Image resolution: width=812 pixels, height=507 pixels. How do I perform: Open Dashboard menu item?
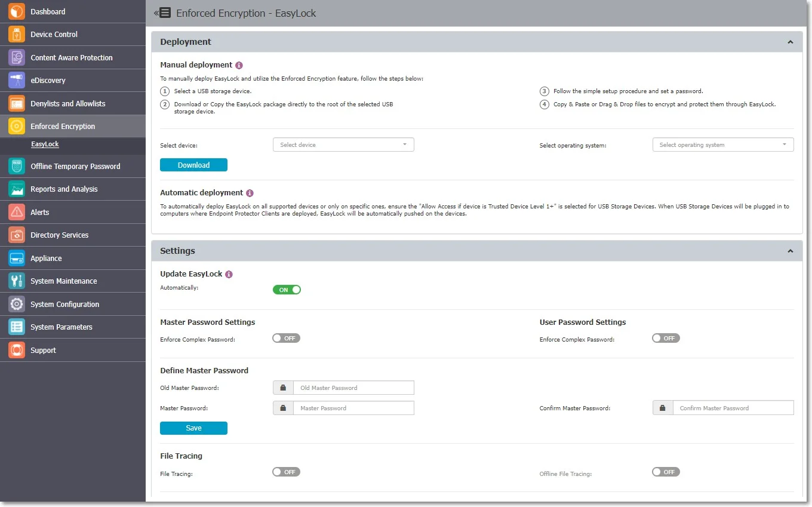tap(73, 11)
